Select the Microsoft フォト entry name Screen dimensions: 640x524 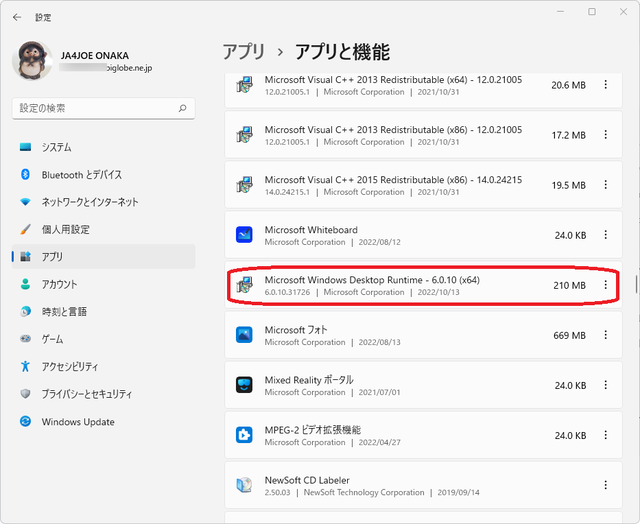[x=296, y=330]
